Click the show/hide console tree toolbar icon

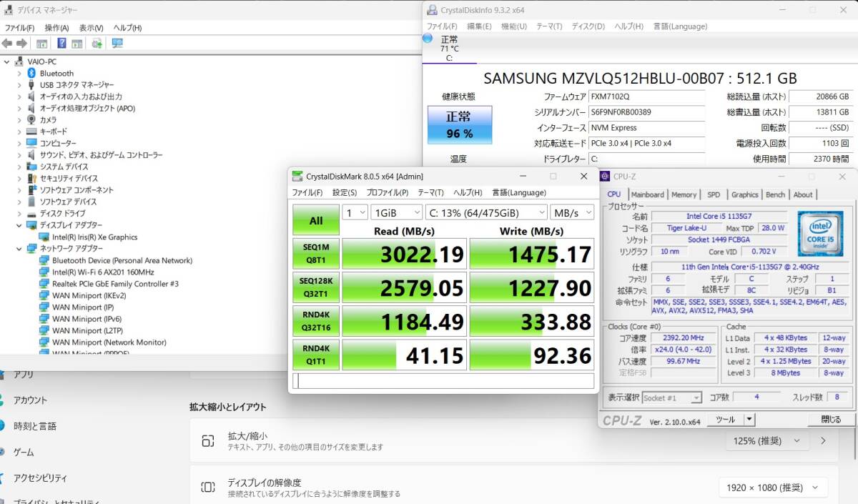[42, 44]
